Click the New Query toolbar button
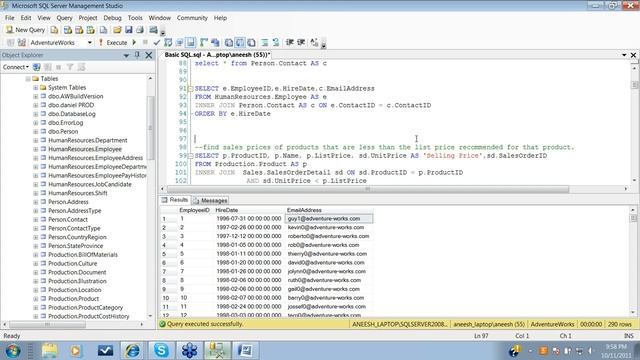 click(x=25, y=30)
